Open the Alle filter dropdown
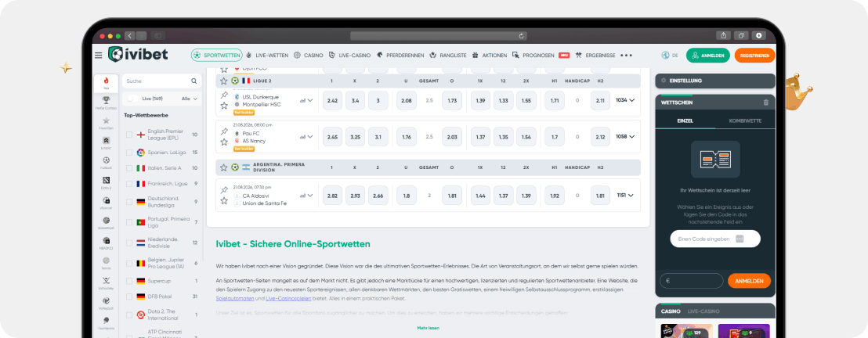The width and height of the screenshot is (868, 338). tap(190, 99)
